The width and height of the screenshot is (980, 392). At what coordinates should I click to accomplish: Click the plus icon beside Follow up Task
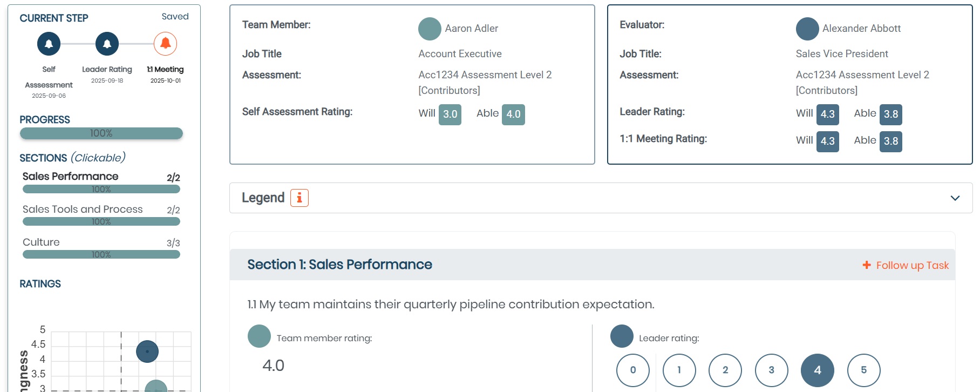point(867,265)
